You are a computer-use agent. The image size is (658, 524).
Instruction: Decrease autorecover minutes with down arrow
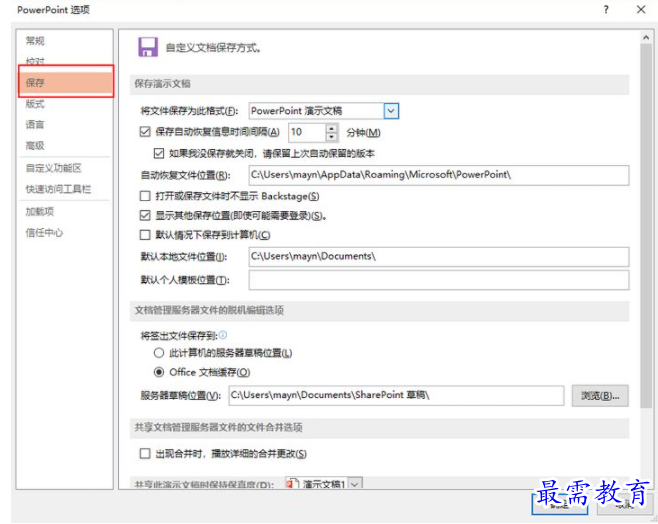click(x=332, y=136)
